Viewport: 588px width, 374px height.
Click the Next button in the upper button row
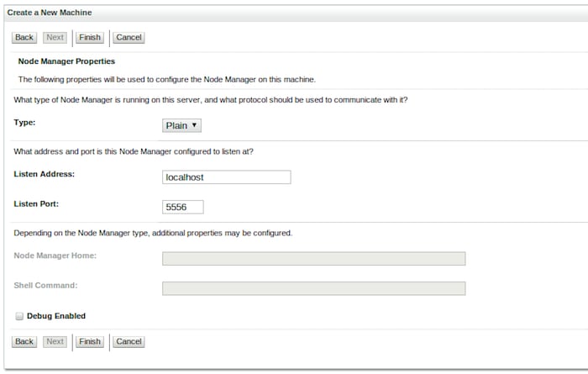55,37
